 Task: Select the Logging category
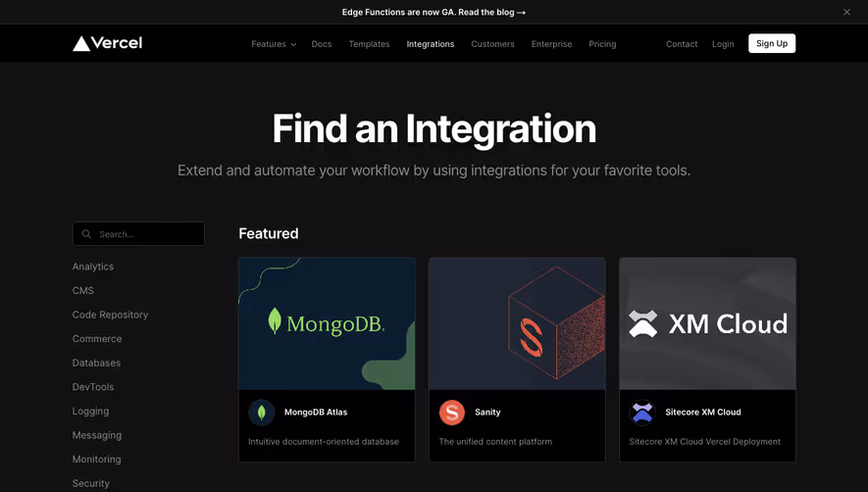[x=90, y=412]
